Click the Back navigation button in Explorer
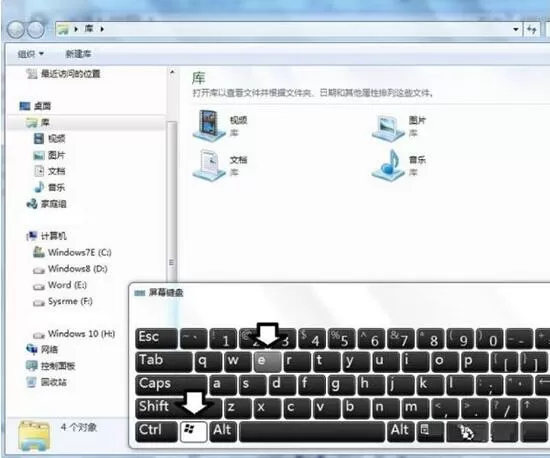This screenshot has height=458, width=550. (16, 29)
